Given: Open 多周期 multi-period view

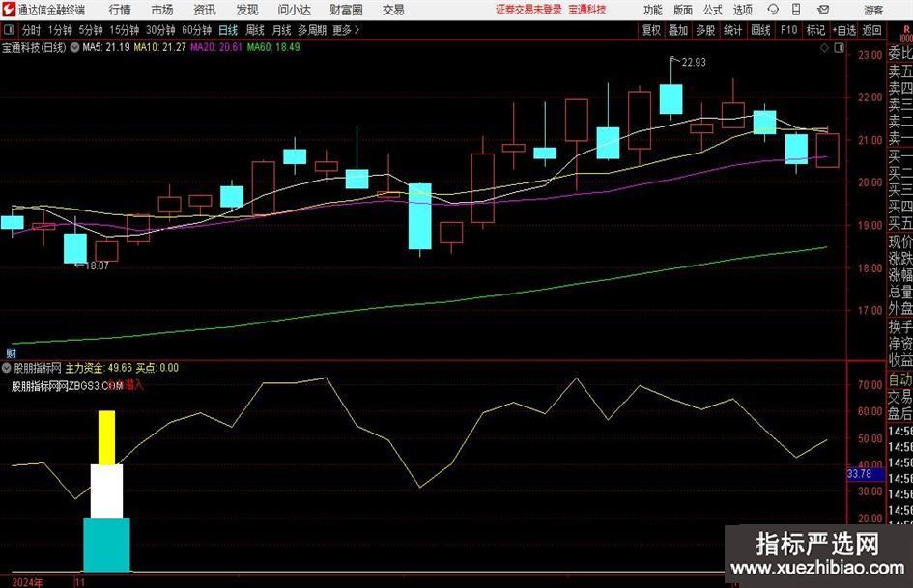Looking at the screenshot, I should pyautogui.click(x=312, y=30).
